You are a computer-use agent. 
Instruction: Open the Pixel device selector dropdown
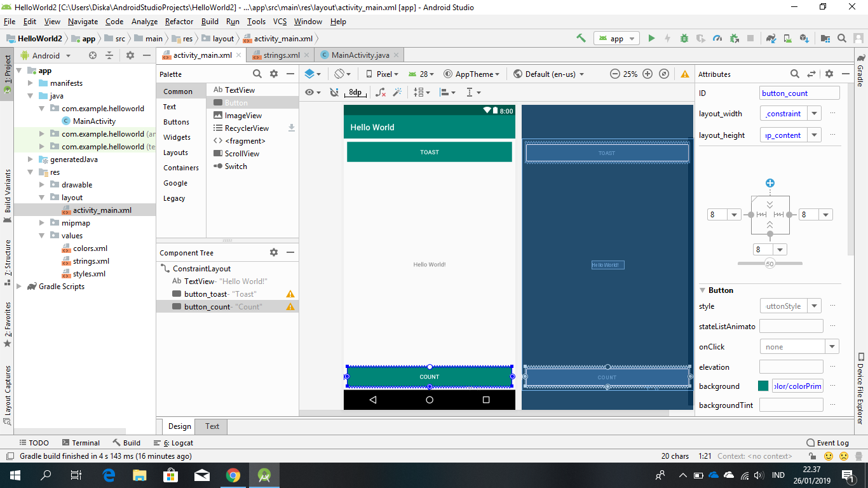pos(380,74)
